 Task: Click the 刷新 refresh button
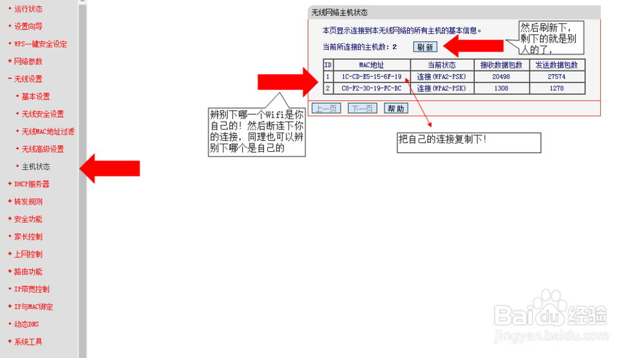point(425,47)
